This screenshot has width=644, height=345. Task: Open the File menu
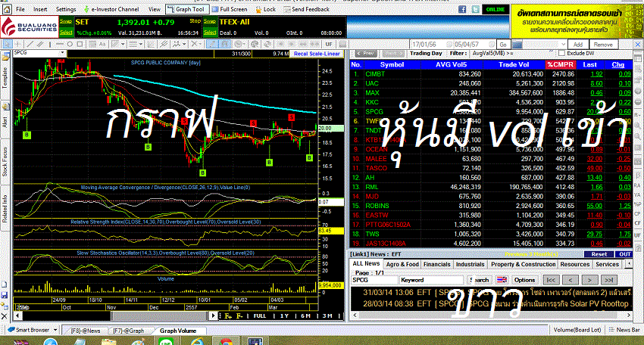pyautogui.click(x=20, y=9)
